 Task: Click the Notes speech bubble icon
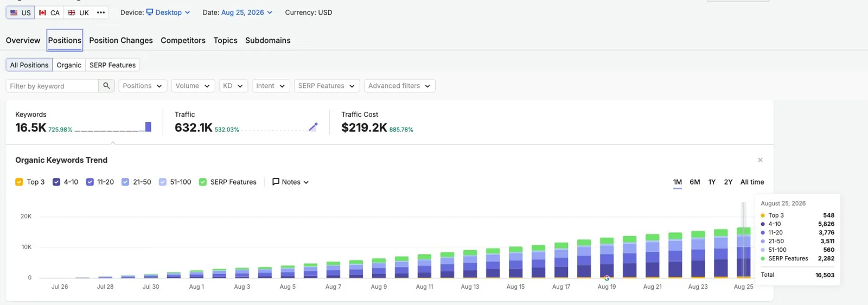tap(276, 182)
